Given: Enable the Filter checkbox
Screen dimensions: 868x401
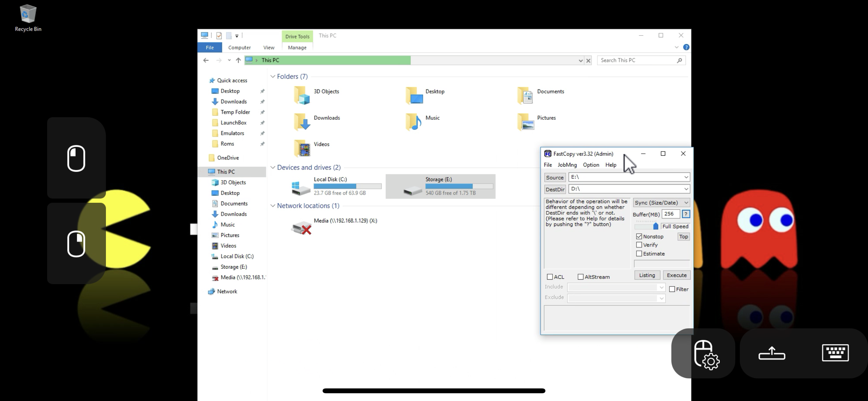Looking at the screenshot, I should 672,289.
